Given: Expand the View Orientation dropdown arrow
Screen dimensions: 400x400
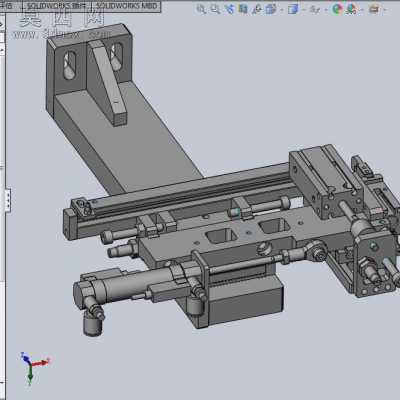Looking at the screenshot, I should point(281,10).
